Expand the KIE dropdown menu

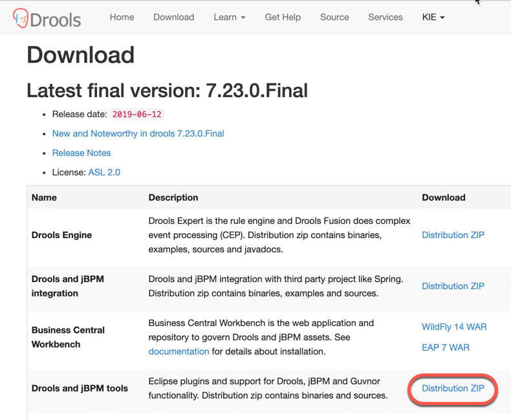(433, 17)
